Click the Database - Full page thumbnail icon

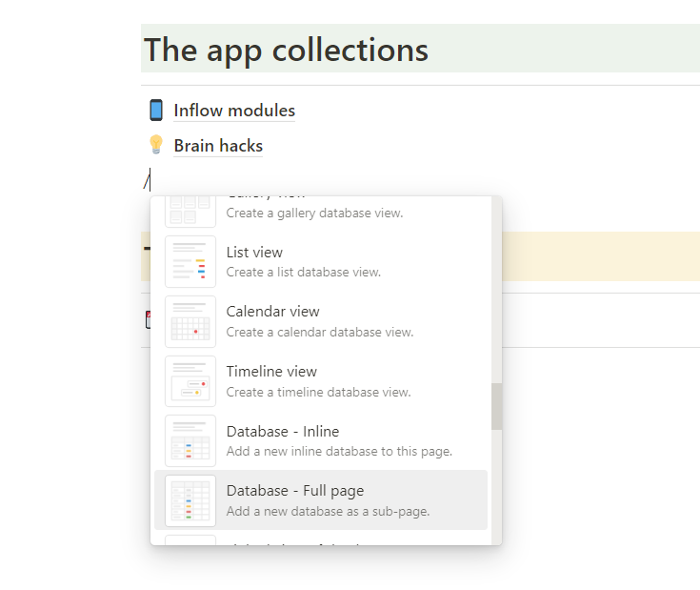pos(190,500)
